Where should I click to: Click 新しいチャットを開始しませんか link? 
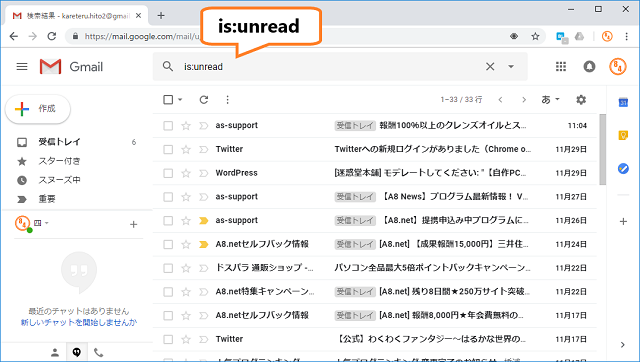tap(79, 322)
